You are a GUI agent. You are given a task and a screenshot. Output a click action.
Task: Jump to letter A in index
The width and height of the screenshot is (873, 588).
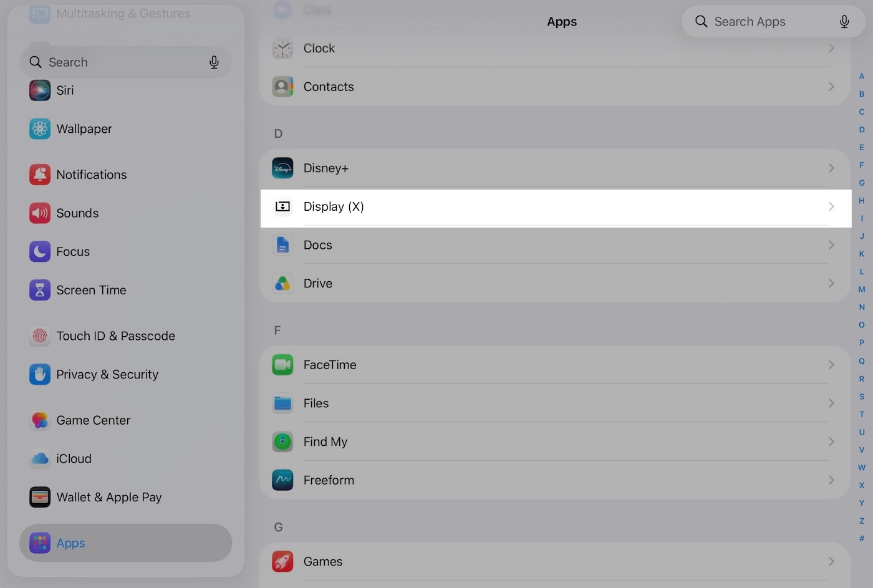862,77
